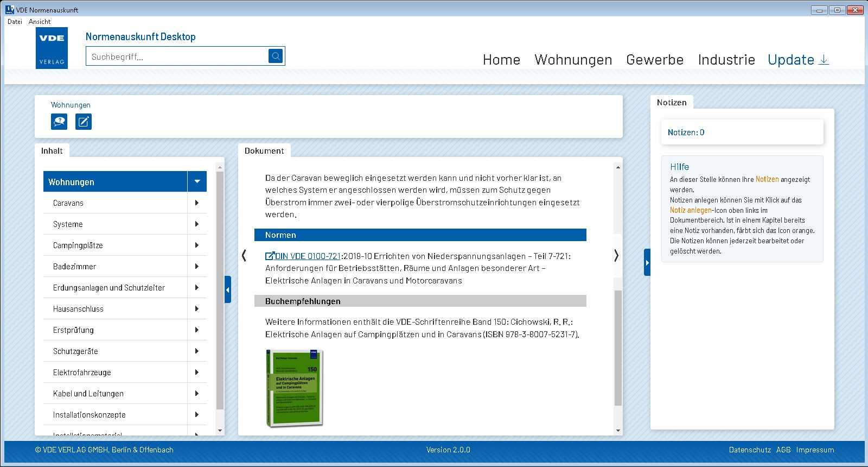Open the Industrie navigation section
Screen dimensions: 868x467
click(726, 60)
